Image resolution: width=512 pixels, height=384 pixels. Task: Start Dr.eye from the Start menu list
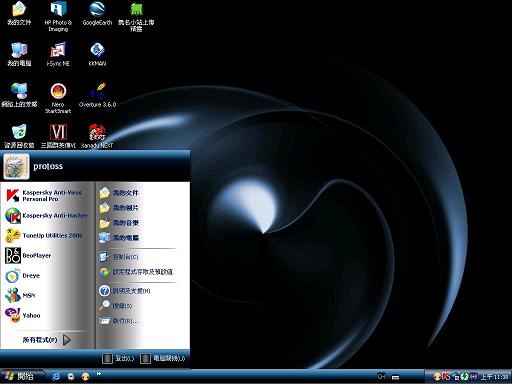pyautogui.click(x=23, y=276)
